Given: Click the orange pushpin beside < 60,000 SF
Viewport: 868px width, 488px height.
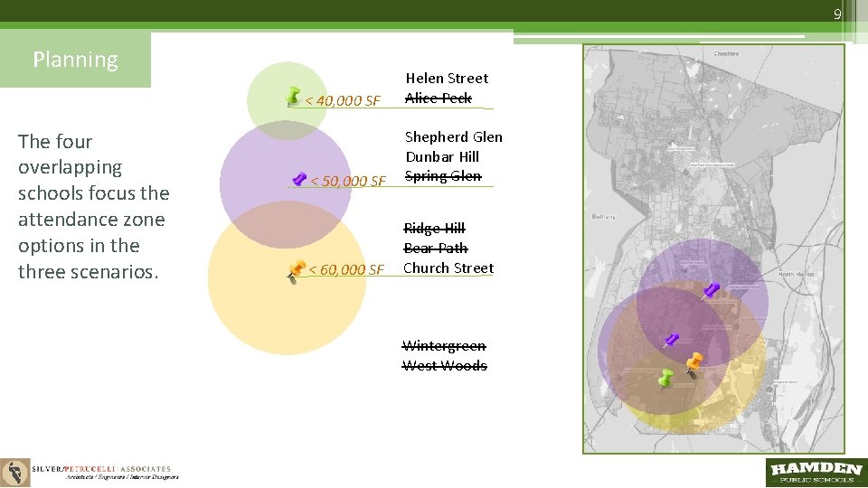Looking at the screenshot, I should click(x=297, y=271).
